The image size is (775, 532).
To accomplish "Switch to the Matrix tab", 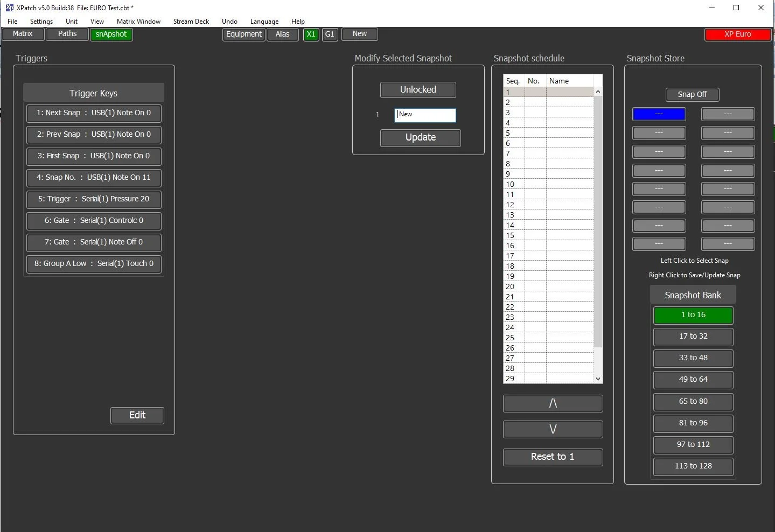I will 23,34.
